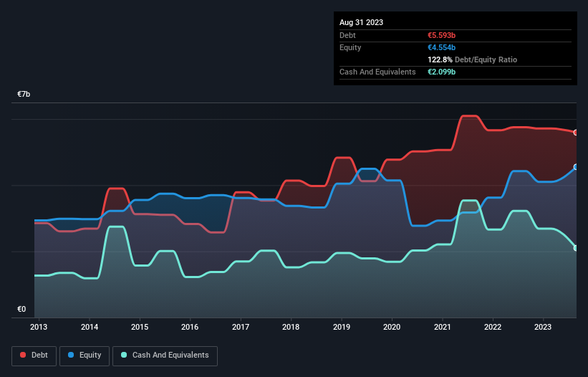Click the teal Cash And Equivalents legend dot
The height and width of the screenshot is (377, 588).
124,355
